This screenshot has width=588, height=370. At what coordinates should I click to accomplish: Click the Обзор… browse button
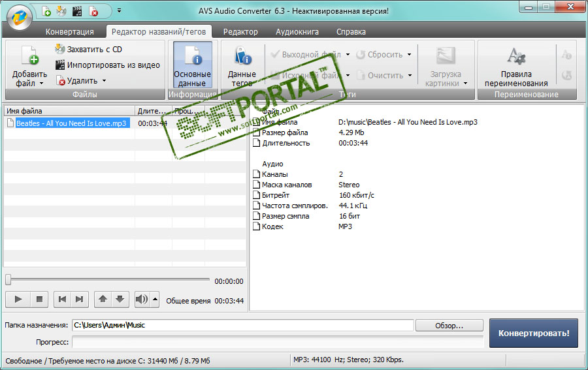449,326
